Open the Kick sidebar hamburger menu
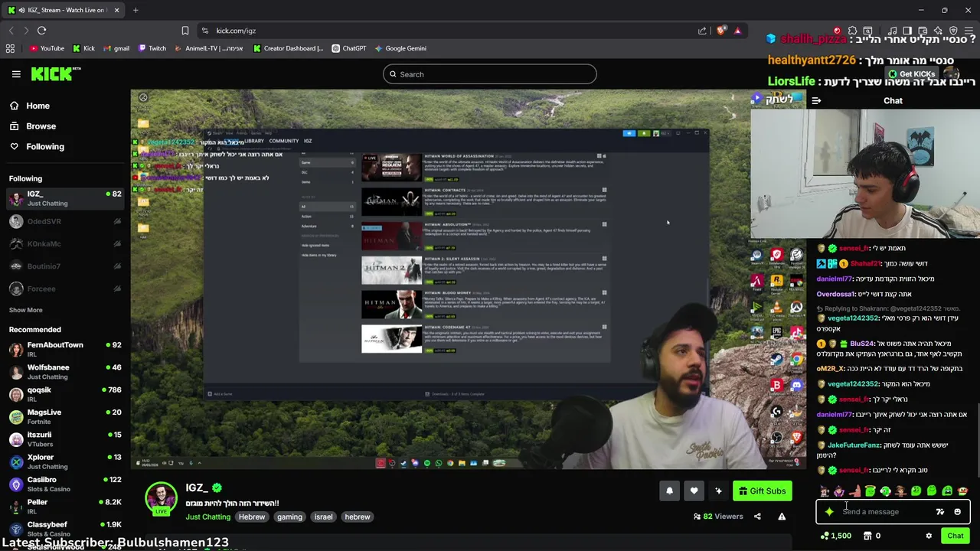This screenshot has width=980, height=551. tap(16, 74)
